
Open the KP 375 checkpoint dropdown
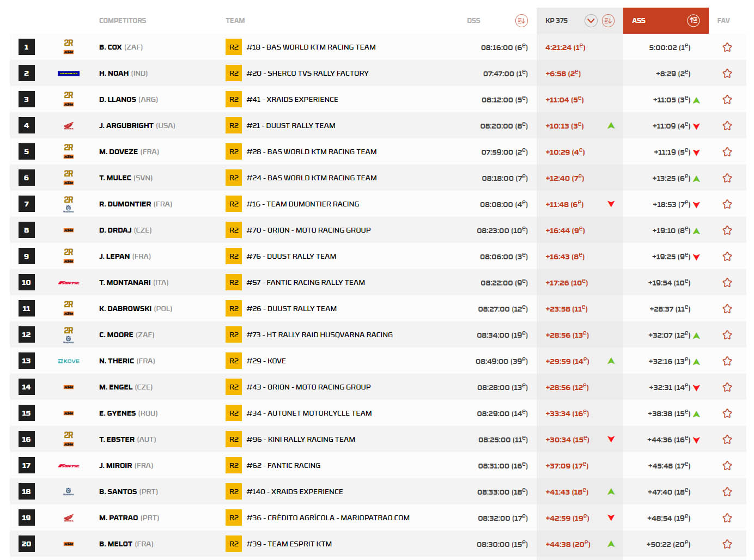pyautogui.click(x=591, y=21)
